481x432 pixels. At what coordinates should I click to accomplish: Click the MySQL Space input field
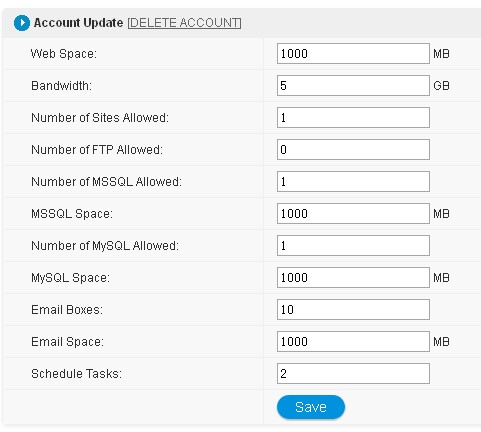pos(353,277)
